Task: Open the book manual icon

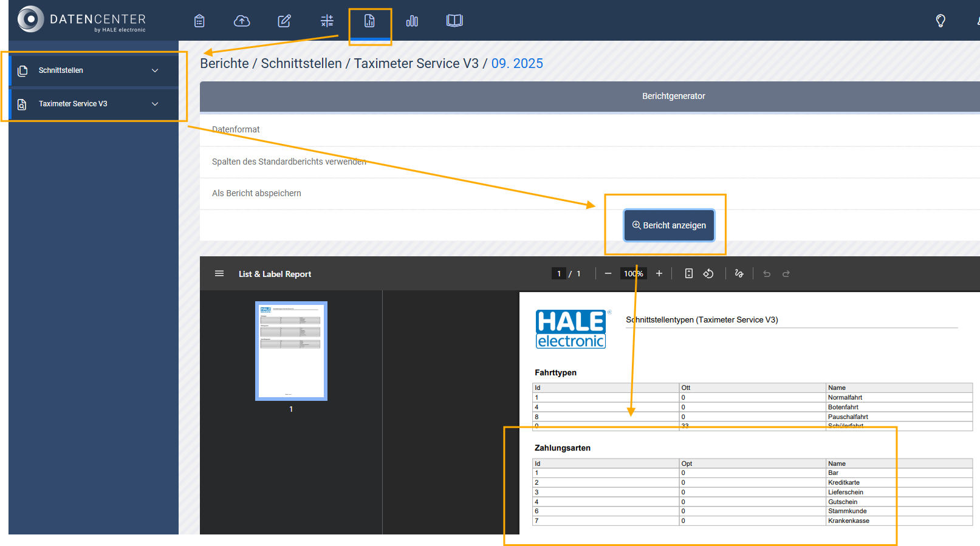Action: 454,21
